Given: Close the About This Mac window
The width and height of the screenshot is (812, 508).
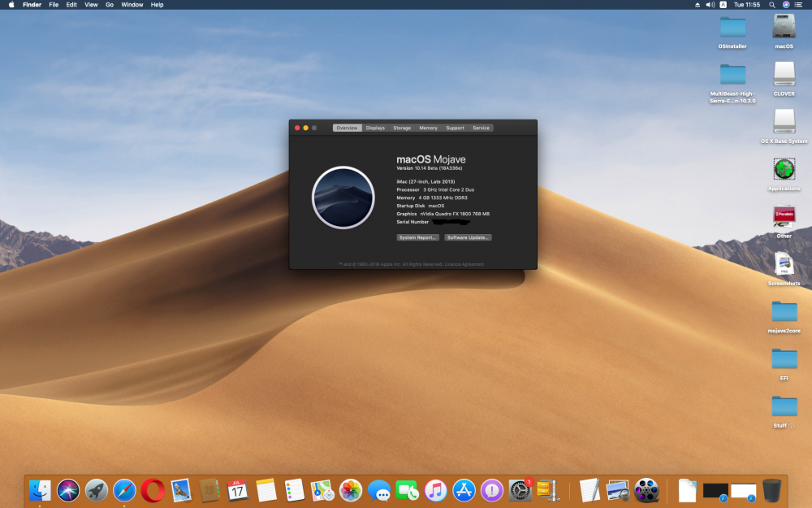Looking at the screenshot, I should pyautogui.click(x=297, y=128).
